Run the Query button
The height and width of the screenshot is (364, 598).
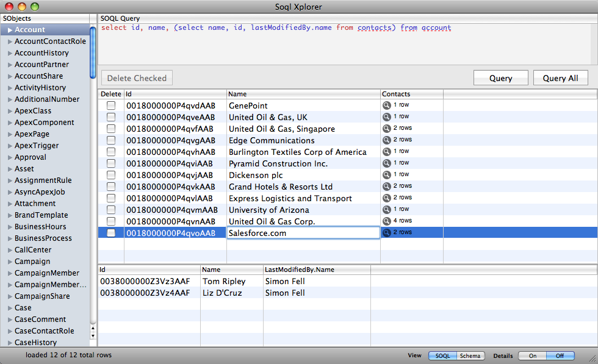click(x=501, y=78)
